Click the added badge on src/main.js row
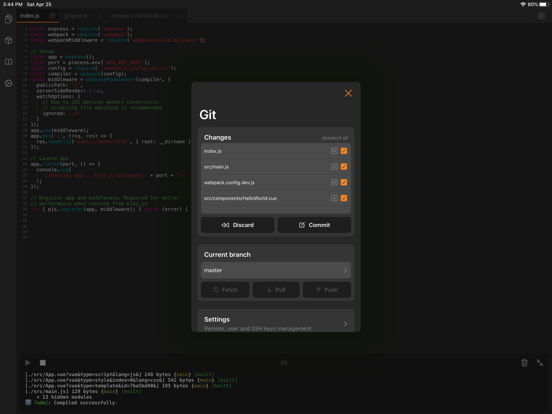Screen dimensions: 552x414 tap(334, 167)
